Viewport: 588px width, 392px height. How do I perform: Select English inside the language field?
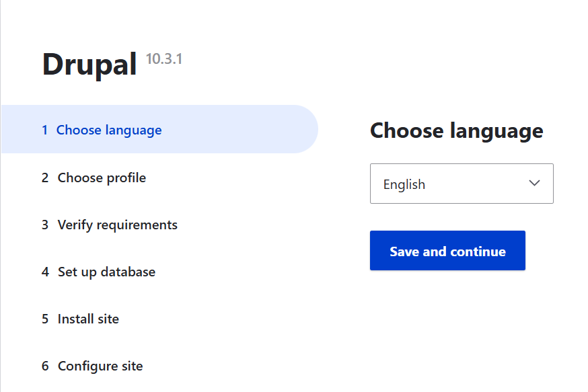[x=404, y=183]
